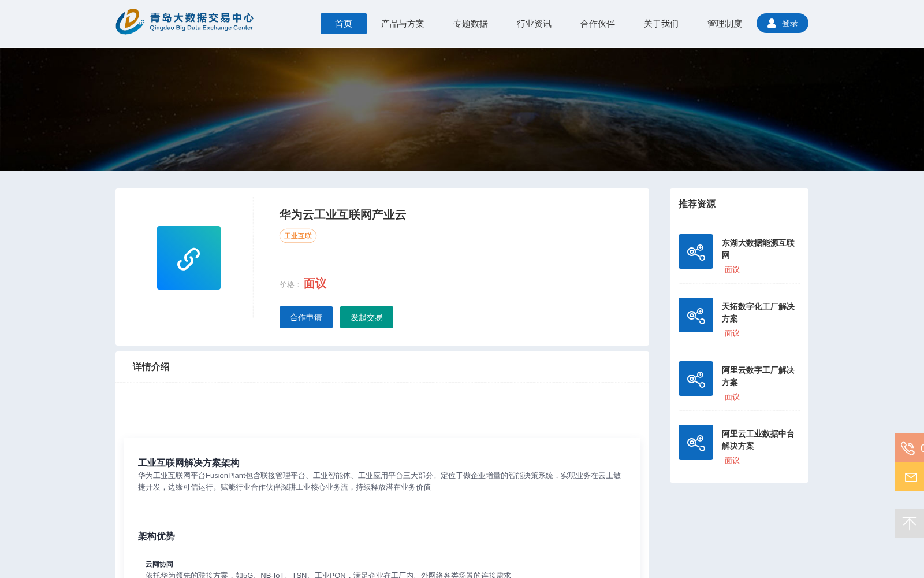Image resolution: width=924 pixels, height=578 pixels.
Task: Click the email envelope floating icon
Action: point(910,477)
